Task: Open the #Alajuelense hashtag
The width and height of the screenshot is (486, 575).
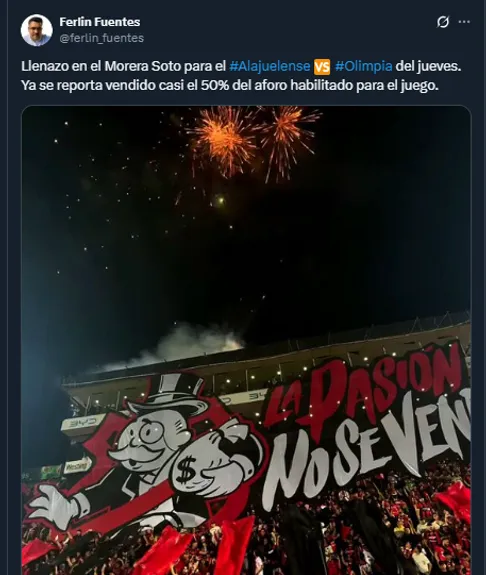Action: pos(270,66)
